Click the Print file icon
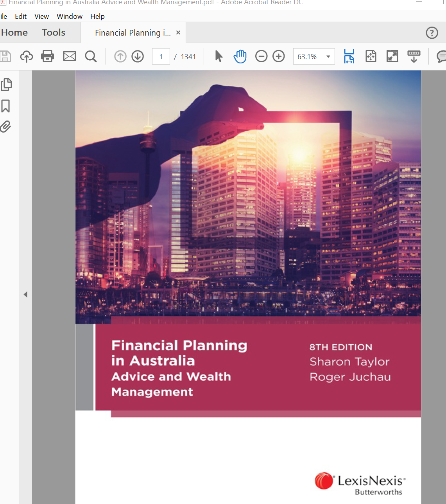This screenshot has height=504, width=446. point(47,56)
